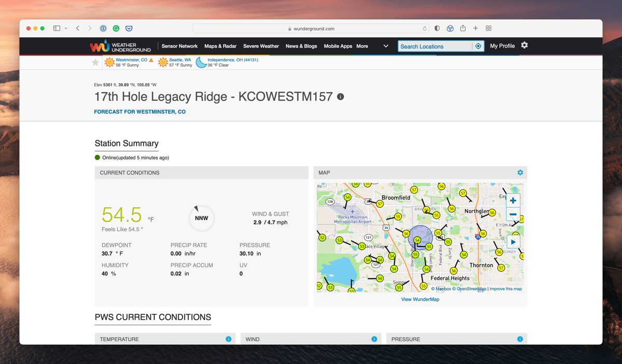Open the Mobile Apps menu
This screenshot has height=364, width=622.
[338, 46]
